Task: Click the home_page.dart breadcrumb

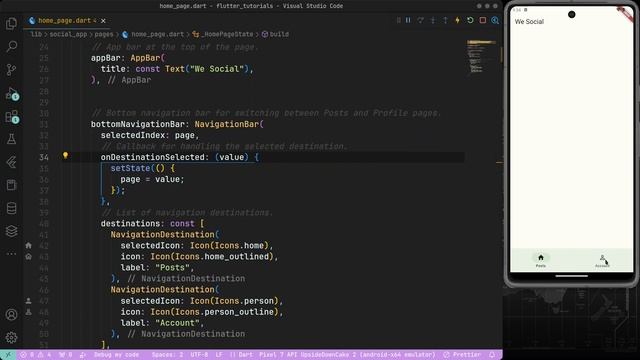Action: coord(158,34)
